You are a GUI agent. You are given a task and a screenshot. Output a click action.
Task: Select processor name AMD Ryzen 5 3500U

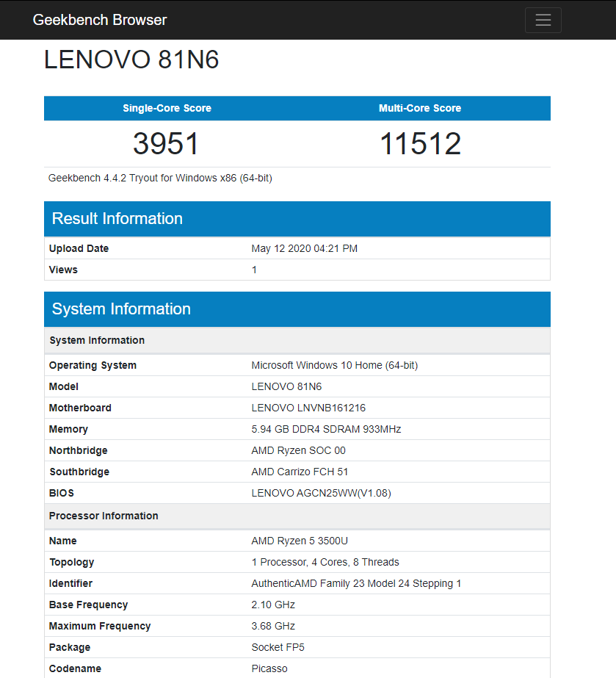tap(300, 541)
